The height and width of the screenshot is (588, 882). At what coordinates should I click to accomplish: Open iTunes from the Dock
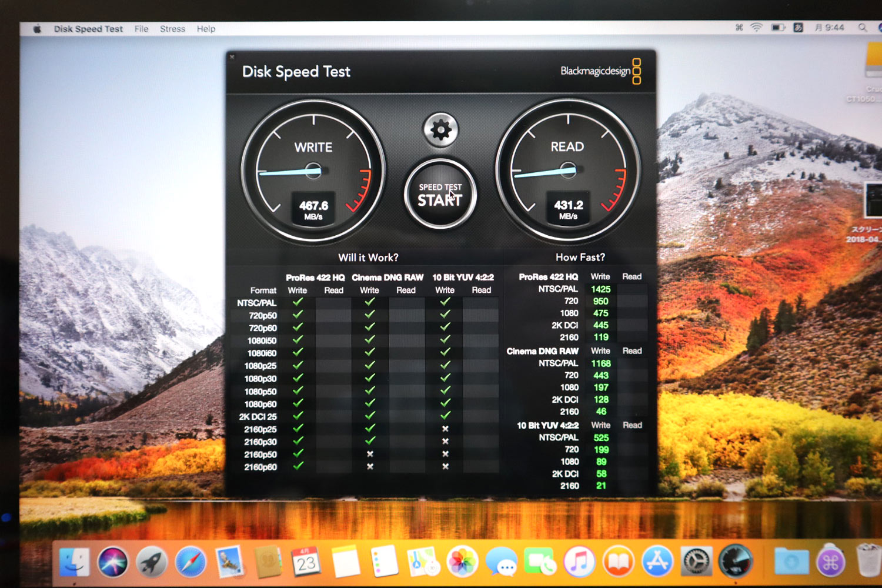coord(579,562)
